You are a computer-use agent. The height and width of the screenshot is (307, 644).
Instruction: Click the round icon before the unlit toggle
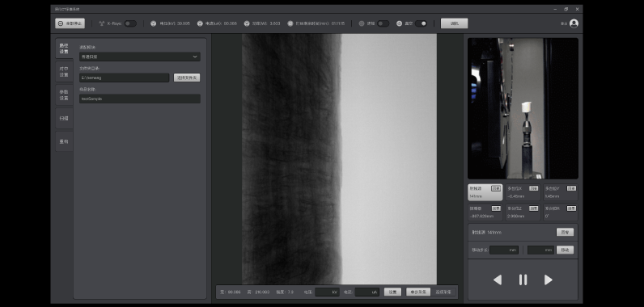pyautogui.click(x=362, y=23)
